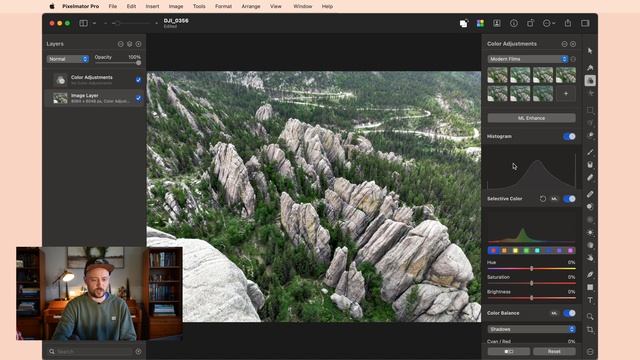Open the File menu
Screen dimensions: 640x360
click(x=113, y=6)
